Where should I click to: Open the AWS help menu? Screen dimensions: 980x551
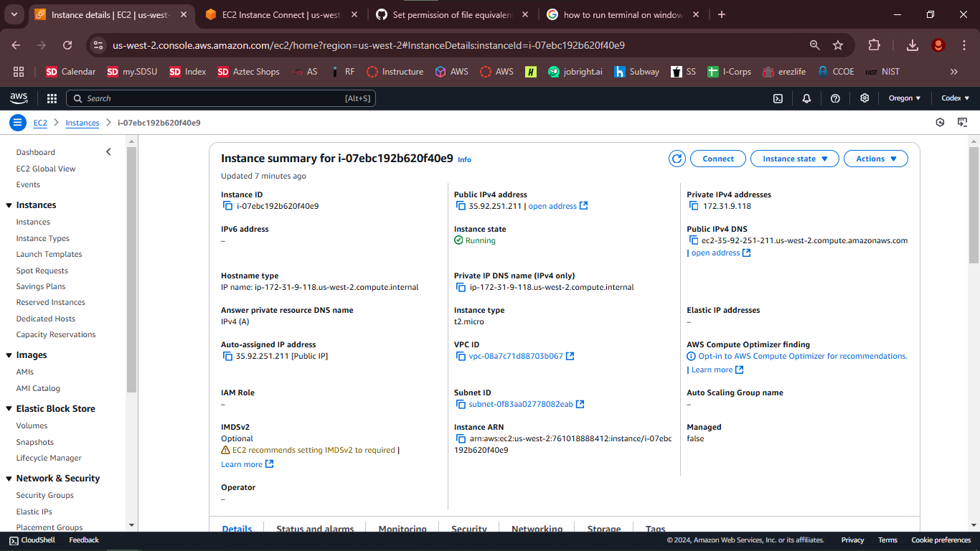point(835,98)
